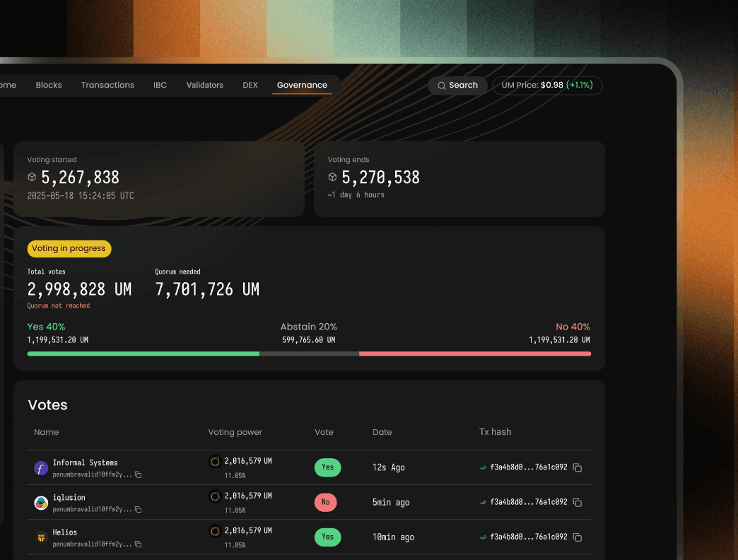The image size is (738, 560).
Task: Click the 'Yes 40%' label
Action: [46, 327]
